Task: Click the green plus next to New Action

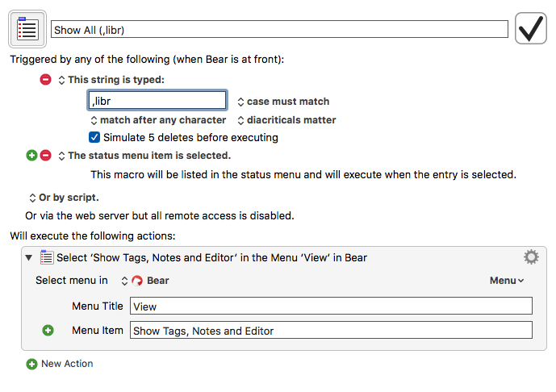Action: (x=32, y=364)
